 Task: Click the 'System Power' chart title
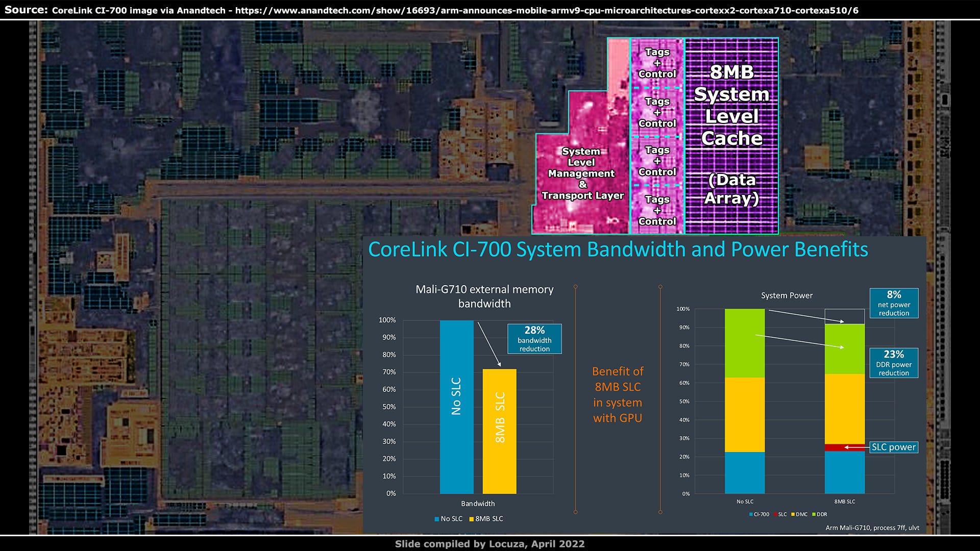pos(787,295)
